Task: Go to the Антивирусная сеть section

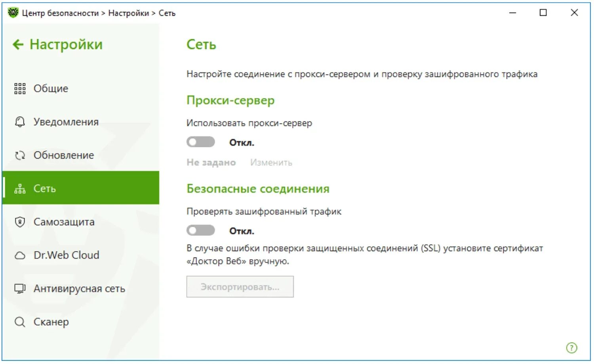Action: pyautogui.click(x=81, y=288)
